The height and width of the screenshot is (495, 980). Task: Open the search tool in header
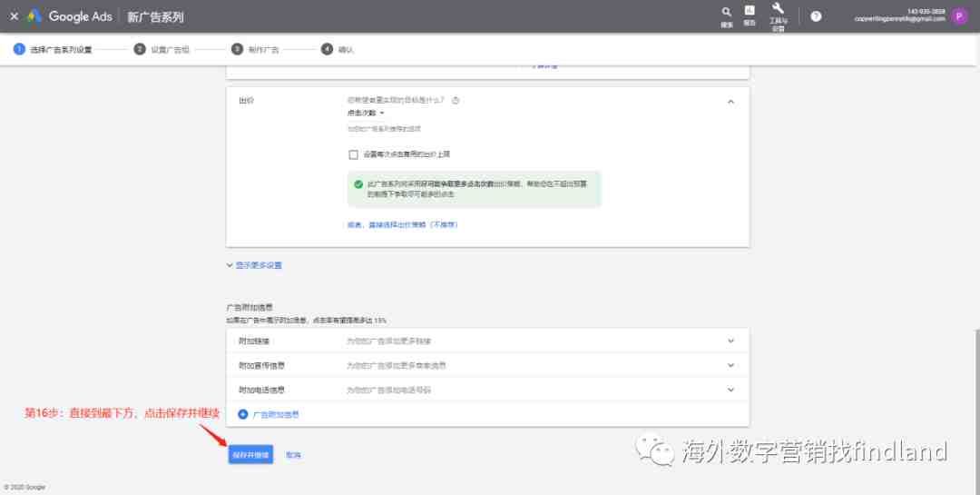pos(726,16)
